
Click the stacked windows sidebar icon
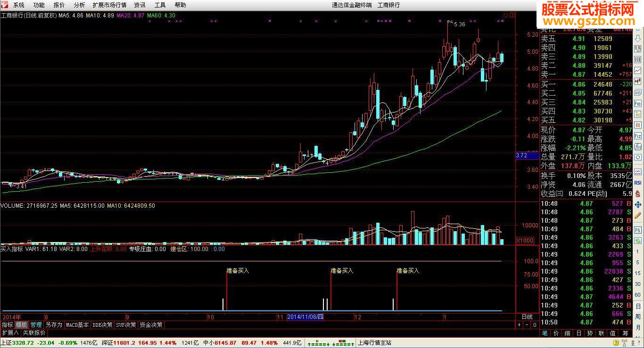[638, 93]
